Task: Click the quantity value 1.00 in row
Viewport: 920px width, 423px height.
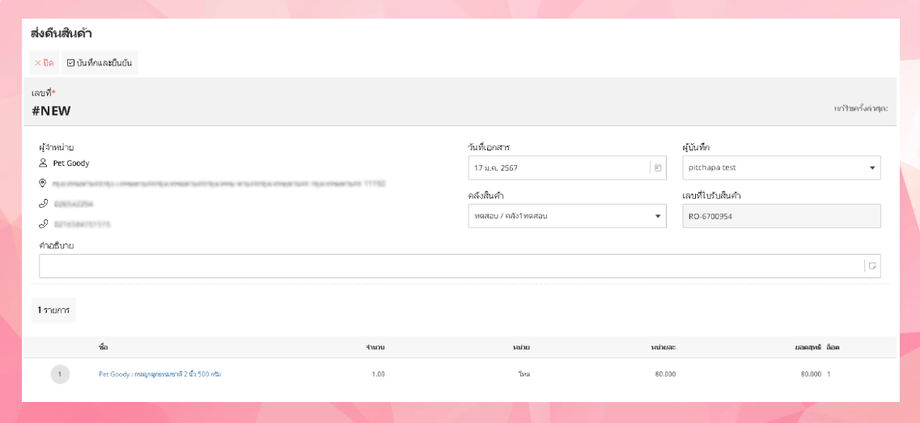Action: coord(378,374)
